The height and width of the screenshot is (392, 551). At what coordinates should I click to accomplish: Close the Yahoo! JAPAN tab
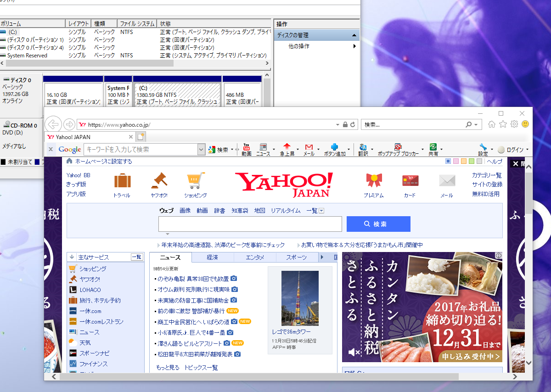pos(131,137)
